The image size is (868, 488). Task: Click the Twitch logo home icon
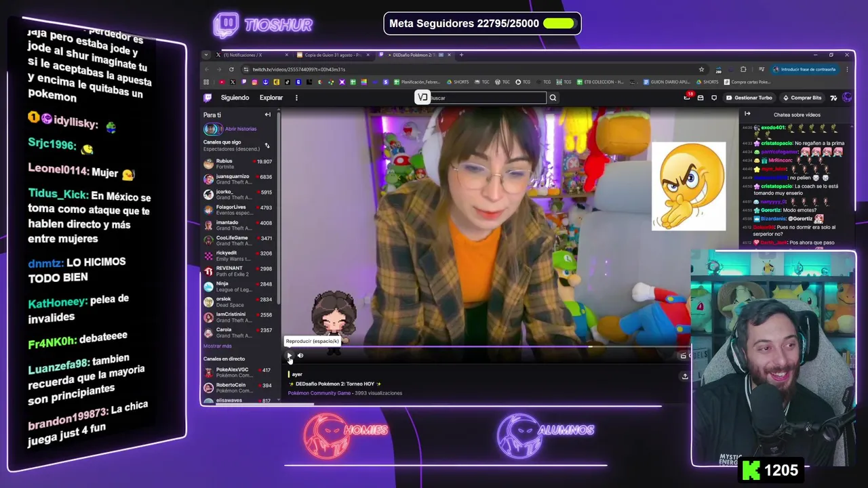coord(208,98)
